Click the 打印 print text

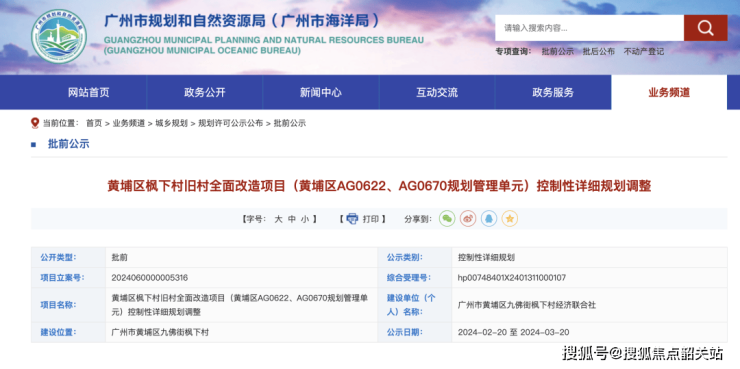[370, 219]
